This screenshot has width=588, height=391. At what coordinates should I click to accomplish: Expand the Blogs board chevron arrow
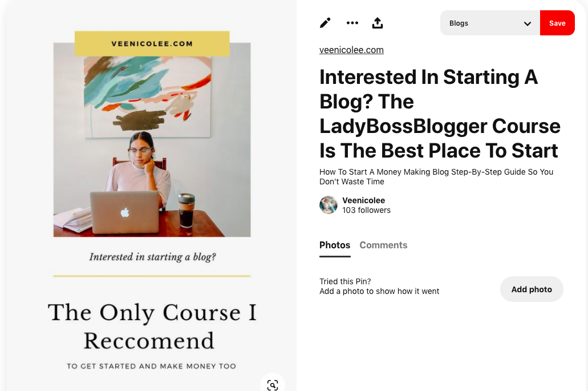tap(528, 23)
